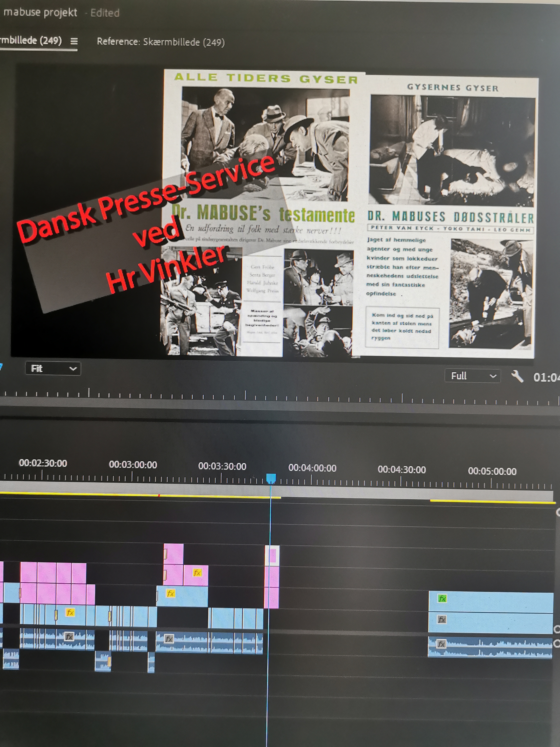Click the timeline playhead handle

coord(271,478)
